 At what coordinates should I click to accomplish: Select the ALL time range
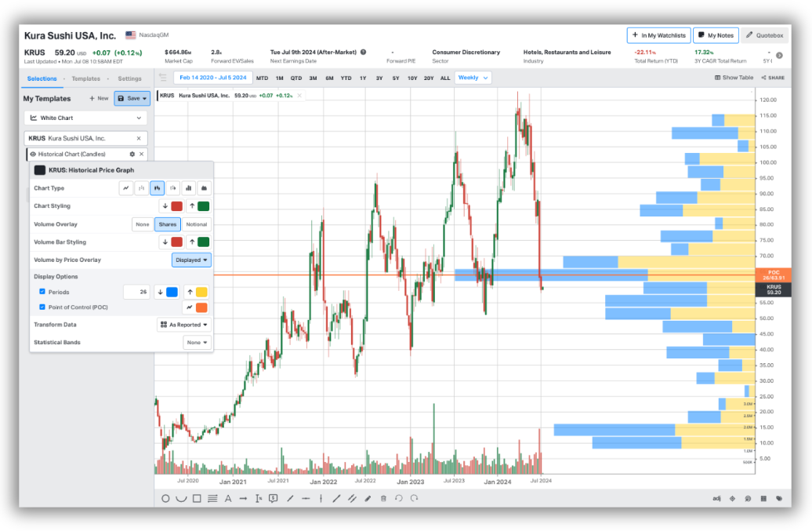(x=445, y=78)
